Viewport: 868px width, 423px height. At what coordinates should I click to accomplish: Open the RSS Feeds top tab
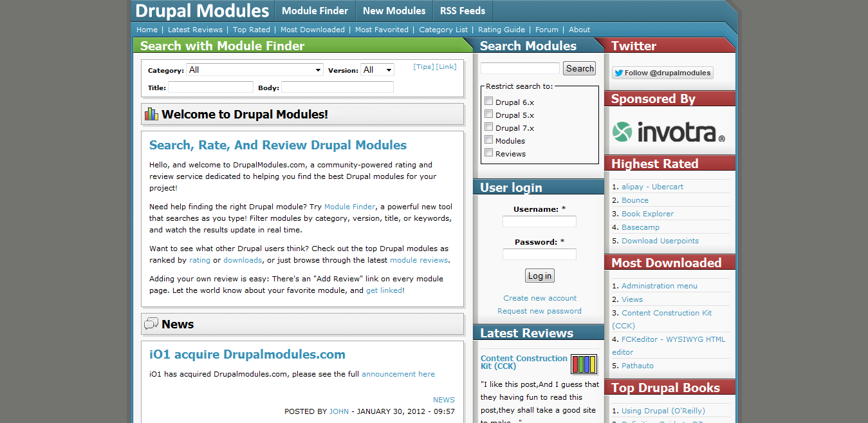(463, 11)
